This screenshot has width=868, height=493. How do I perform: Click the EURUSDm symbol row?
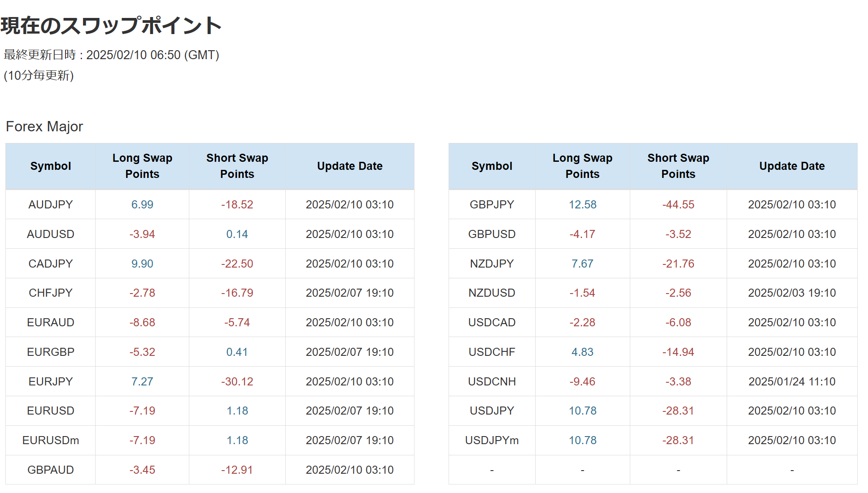(50, 440)
